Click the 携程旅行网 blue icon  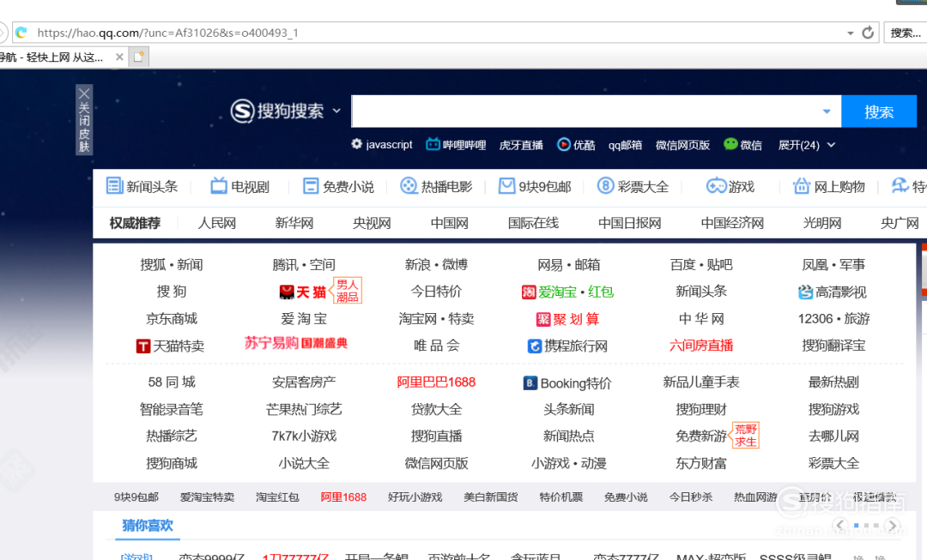click(x=535, y=346)
